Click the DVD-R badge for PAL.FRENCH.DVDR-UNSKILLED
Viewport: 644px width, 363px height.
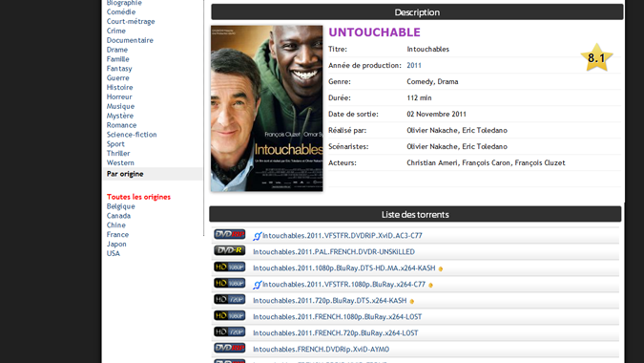point(230,250)
